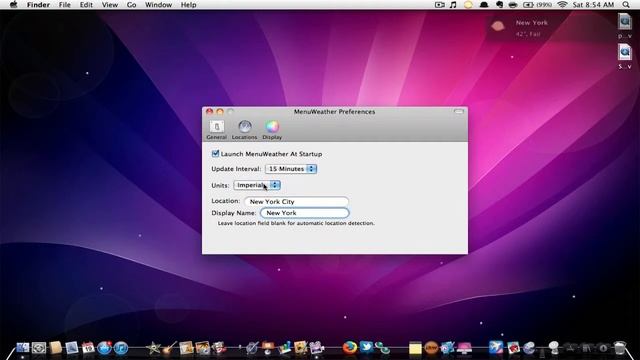Open the Finder menu
The image size is (640, 360).
tap(38, 5)
